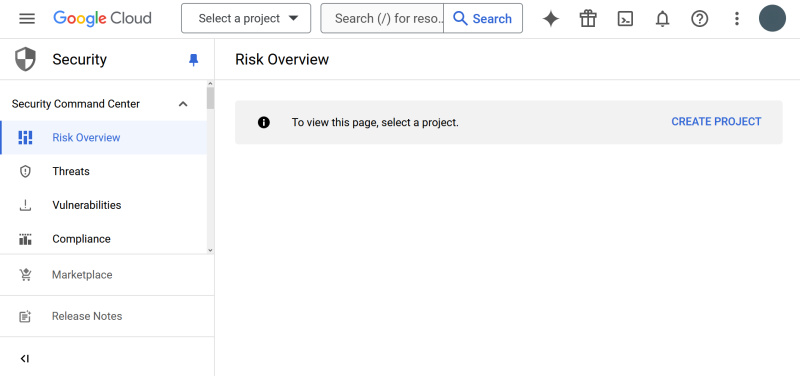Focus the resource search input field
The height and width of the screenshot is (376, 800).
[x=382, y=18]
